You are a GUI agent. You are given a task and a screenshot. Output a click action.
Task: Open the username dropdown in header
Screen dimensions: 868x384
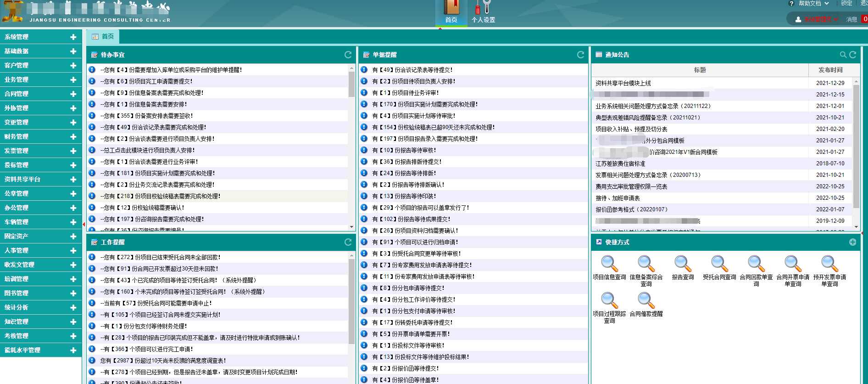(x=821, y=19)
